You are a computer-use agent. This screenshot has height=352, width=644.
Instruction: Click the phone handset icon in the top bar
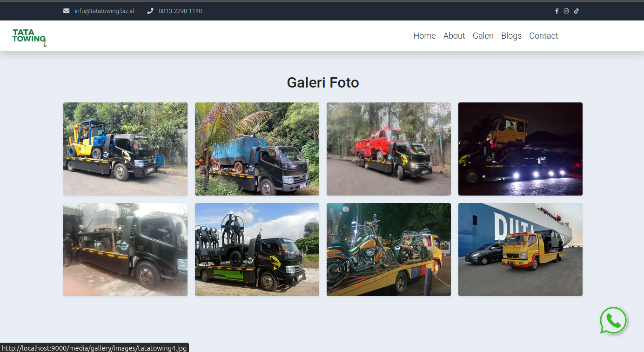point(149,10)
